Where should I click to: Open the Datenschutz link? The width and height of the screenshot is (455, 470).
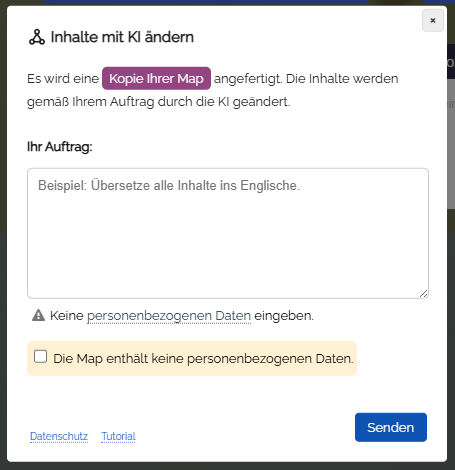click(59, 436)
